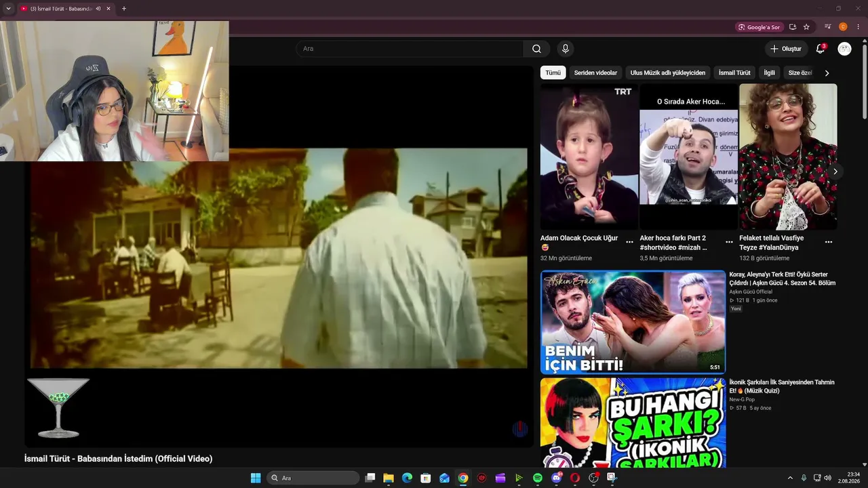Open Task View on the taskbar
The width and height of the screenshot is (868, 488).
[370, 478]
